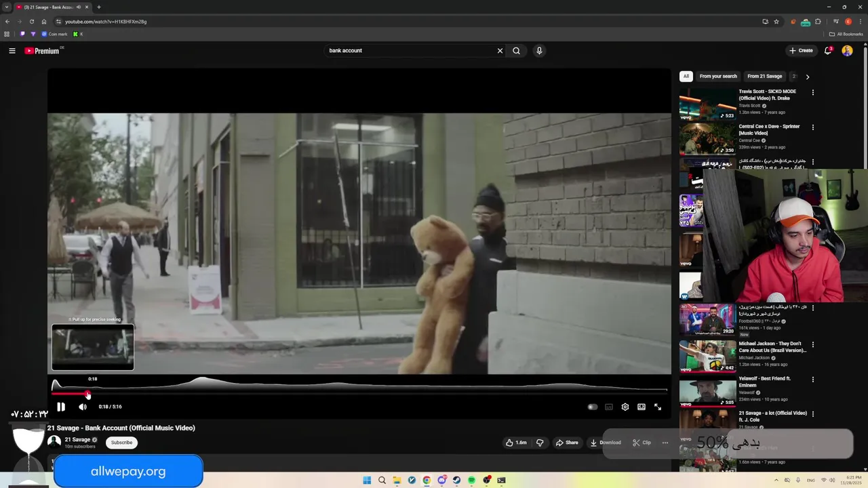Open the Chrome three-dot menu

860,22
